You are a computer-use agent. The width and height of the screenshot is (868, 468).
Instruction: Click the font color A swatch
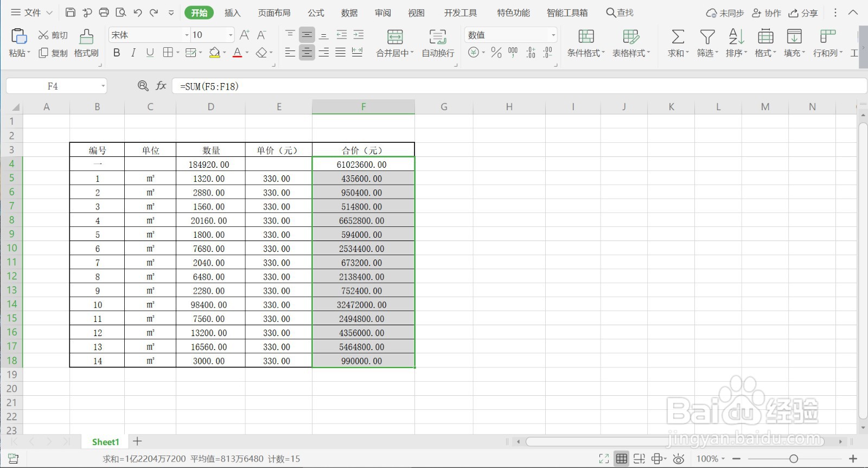237,53
